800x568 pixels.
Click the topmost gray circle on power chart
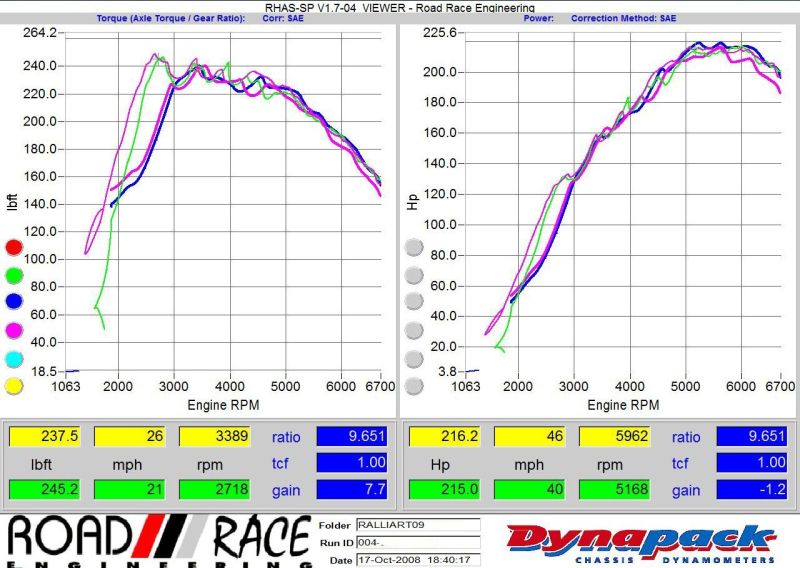[413, 246]
